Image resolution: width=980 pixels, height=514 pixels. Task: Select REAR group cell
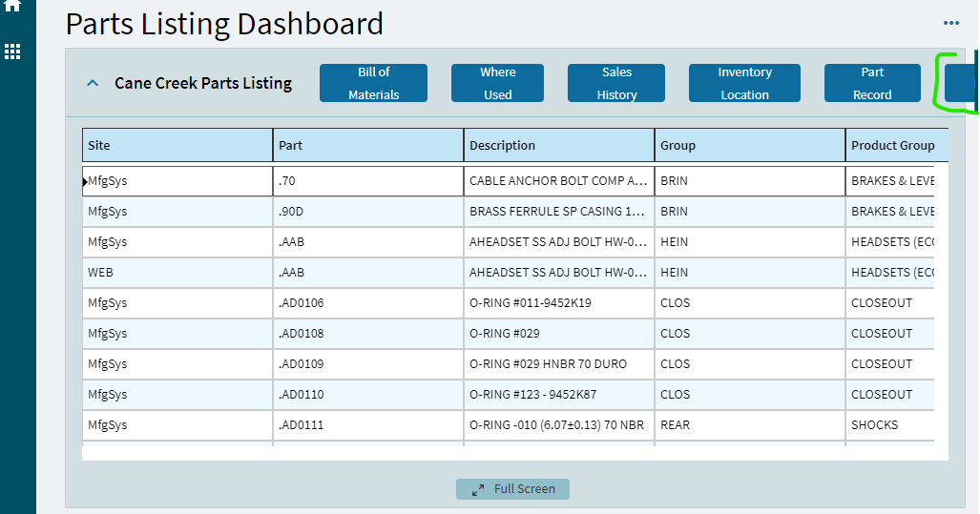(x=750, y=425)
